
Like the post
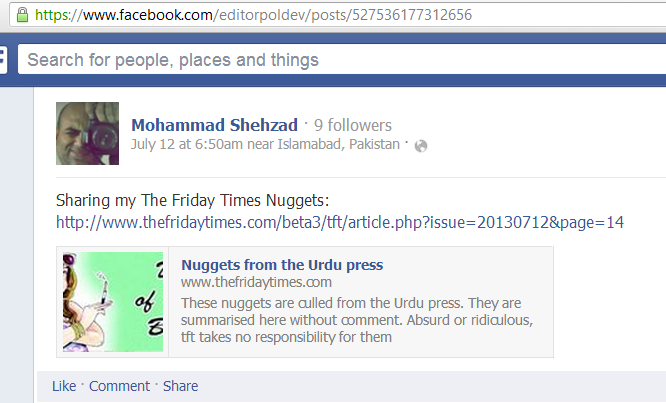(64, 386)
